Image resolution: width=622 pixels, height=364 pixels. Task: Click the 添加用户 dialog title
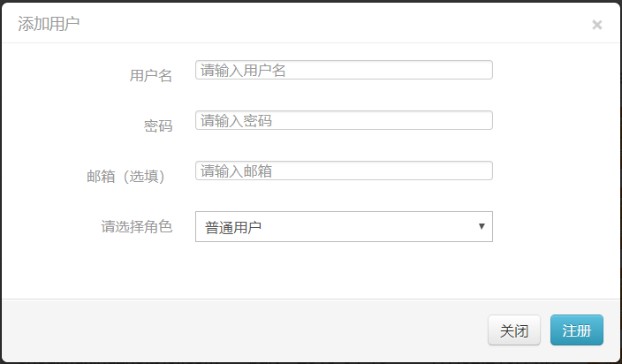pyautogui.click(x=49, y=24)
